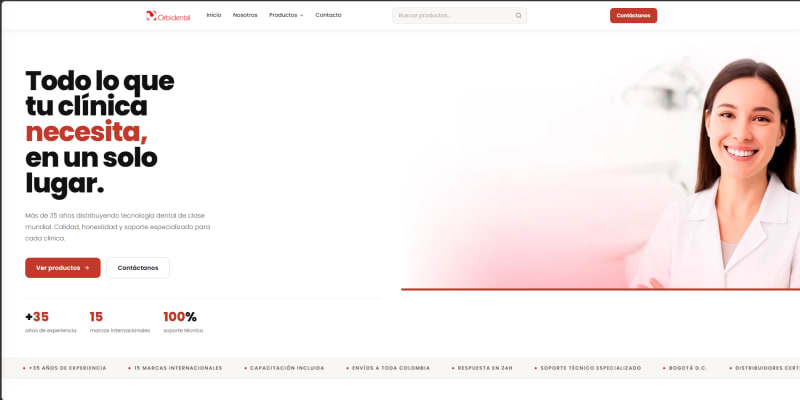This screenshot has width=800, height=400.
Task: Click the 15 marcas internacionales stat
Action: (120, 322)
